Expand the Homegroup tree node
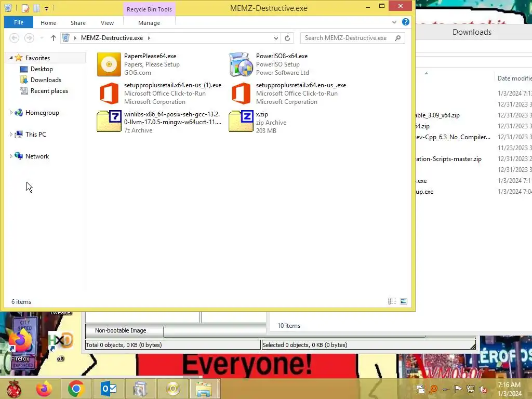 click(x=11, y=113)
